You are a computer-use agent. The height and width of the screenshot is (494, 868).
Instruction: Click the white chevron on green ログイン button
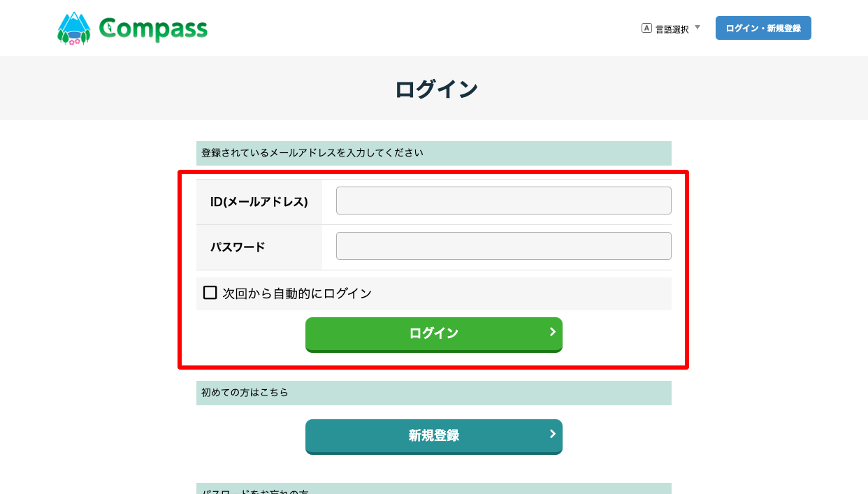pyautogui.click(x=552, y=332)
